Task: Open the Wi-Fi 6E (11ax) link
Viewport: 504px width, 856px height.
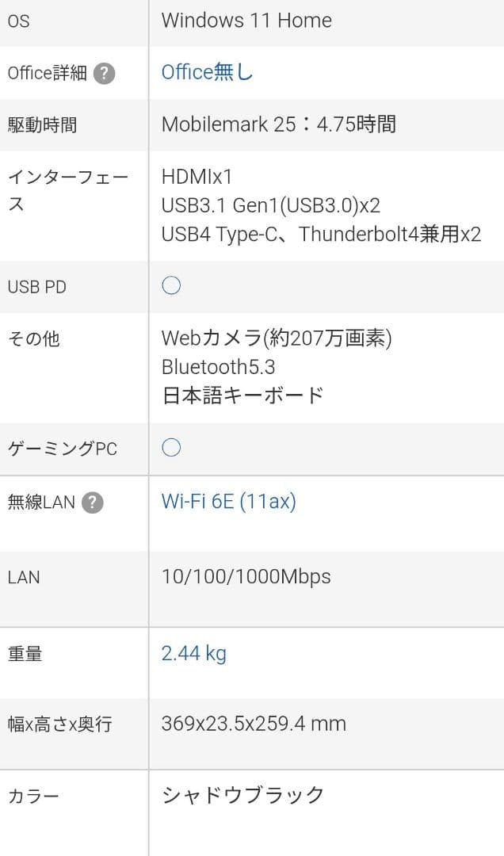Action: pos(227,501)
